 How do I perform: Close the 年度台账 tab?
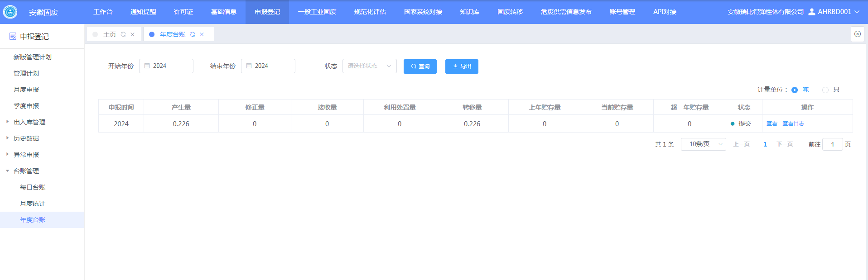click(x=202, y=34)
